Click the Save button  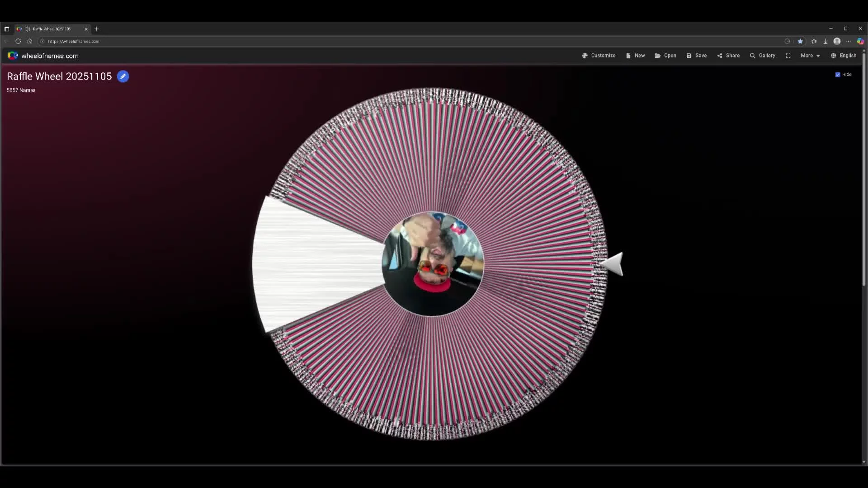pos(697,56)
